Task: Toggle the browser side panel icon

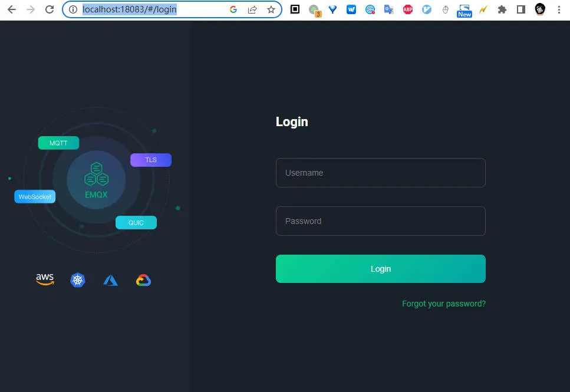Action: pyautogui.click(x=521, y=9)
